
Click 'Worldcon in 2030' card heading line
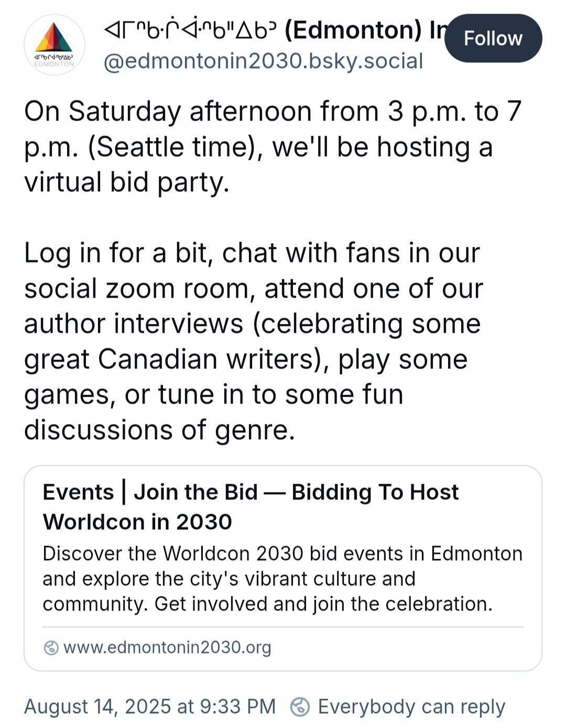tap(137, 522)
